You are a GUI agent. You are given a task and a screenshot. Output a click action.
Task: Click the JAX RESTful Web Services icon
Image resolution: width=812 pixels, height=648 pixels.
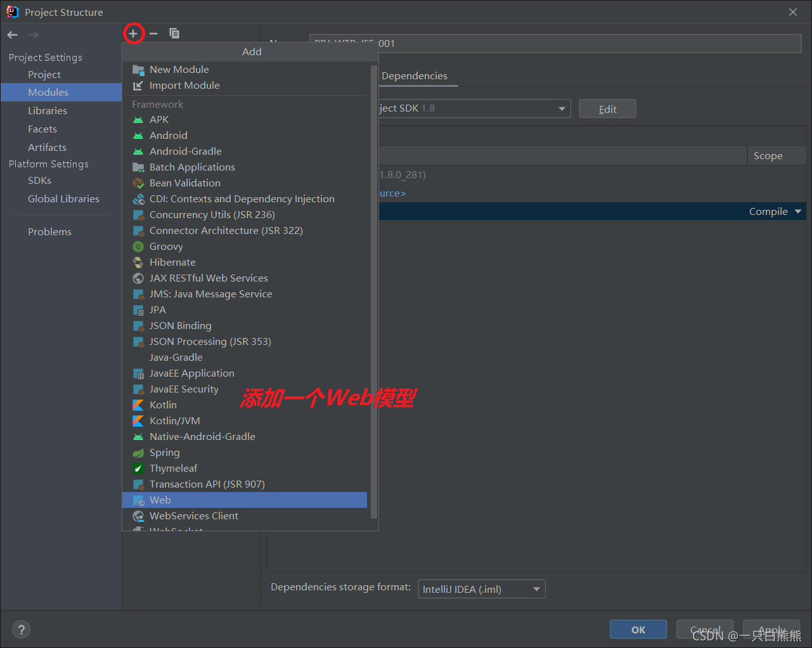pos(138,278)
